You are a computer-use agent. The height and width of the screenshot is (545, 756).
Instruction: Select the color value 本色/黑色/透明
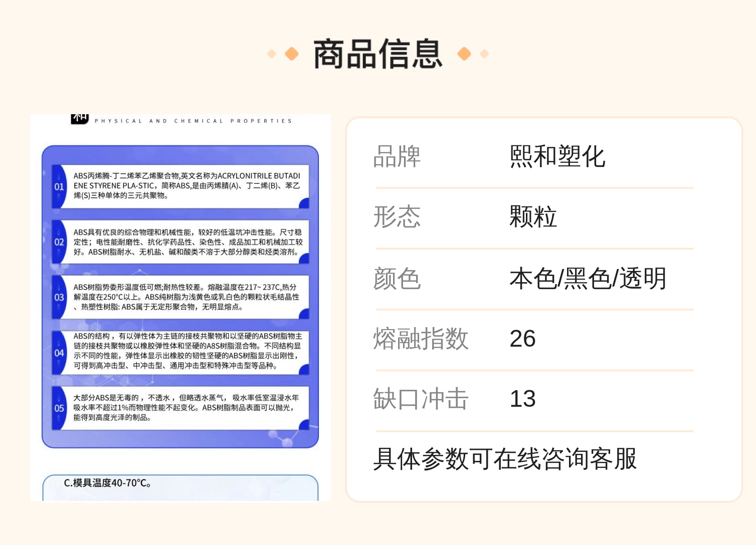[588, 279]
